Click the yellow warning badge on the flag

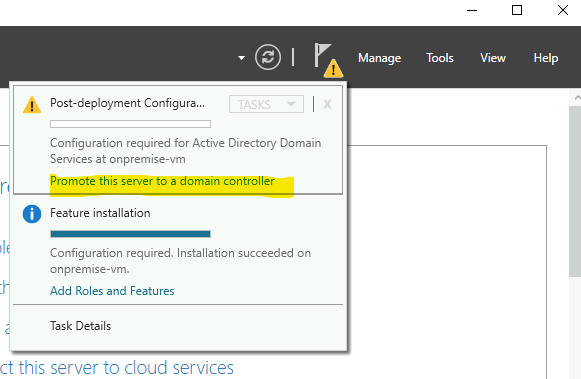(x=333, y=68)
